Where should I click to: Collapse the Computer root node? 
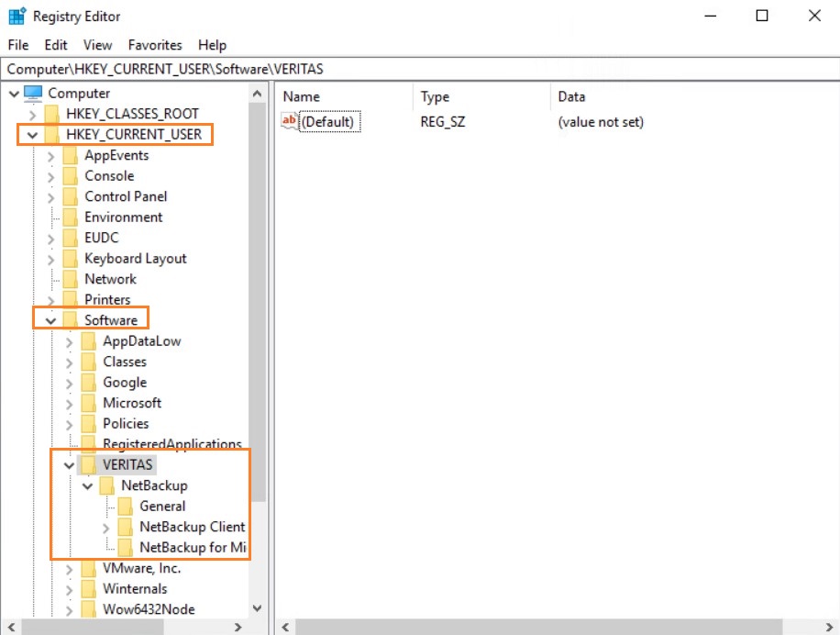tap(15, 94)
